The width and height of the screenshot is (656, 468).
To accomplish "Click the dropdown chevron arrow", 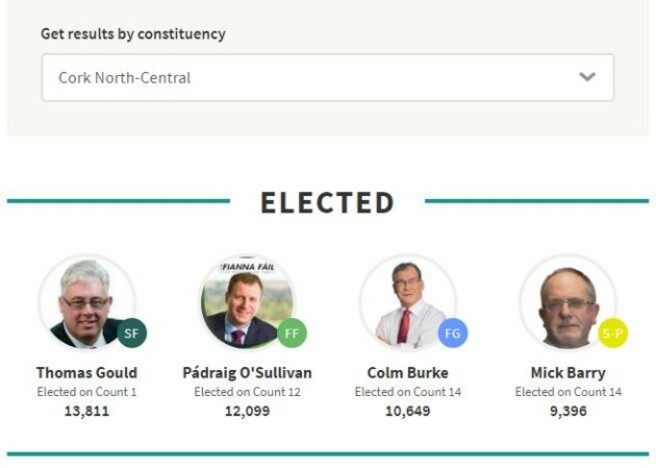I will 587,77.
